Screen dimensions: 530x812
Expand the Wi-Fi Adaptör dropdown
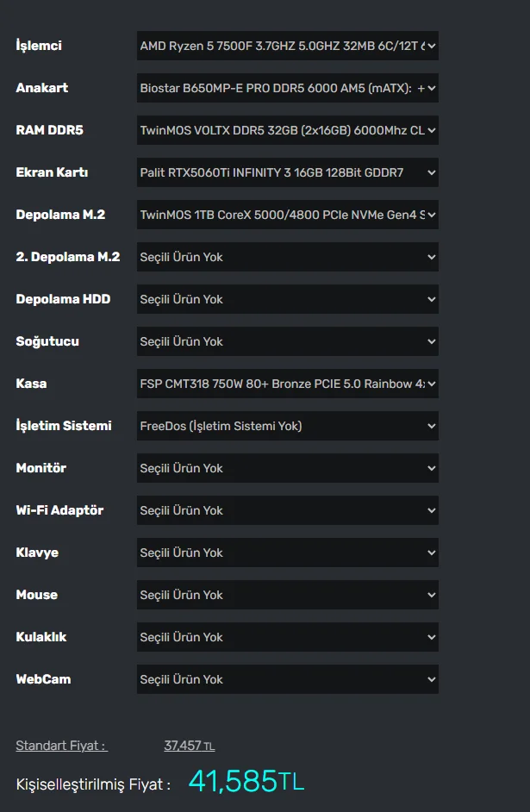pyautogui.click(x=287, y=510)
